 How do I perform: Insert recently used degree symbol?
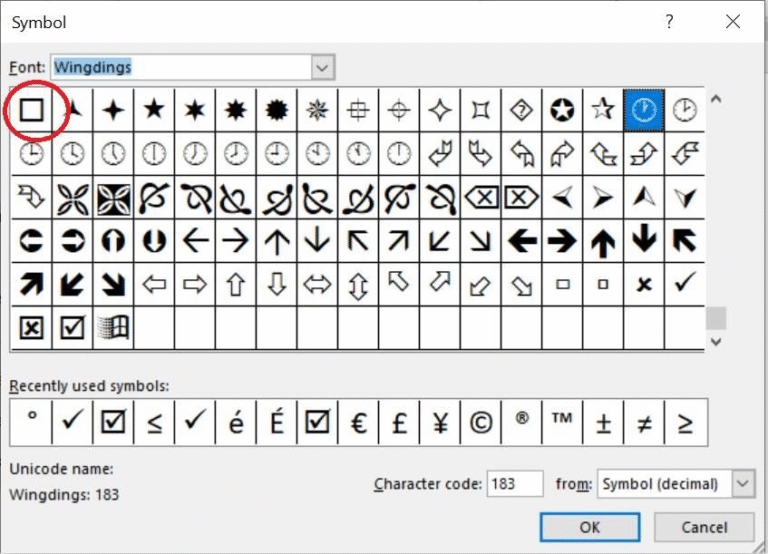(x=31, y=422)
